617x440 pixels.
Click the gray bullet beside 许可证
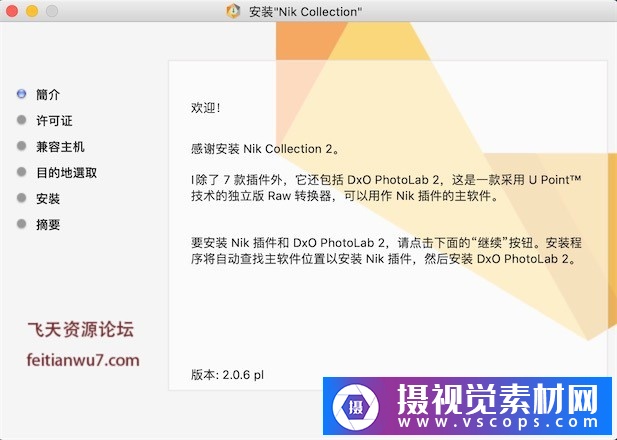[x=21, y=120]
